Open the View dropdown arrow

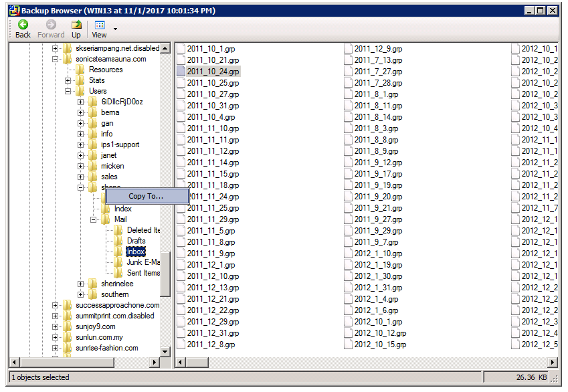coord(115,29)
